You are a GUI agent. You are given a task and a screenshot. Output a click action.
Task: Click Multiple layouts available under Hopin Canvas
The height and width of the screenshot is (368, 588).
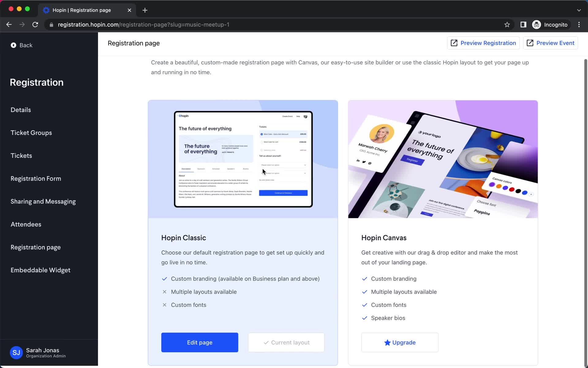404,292
